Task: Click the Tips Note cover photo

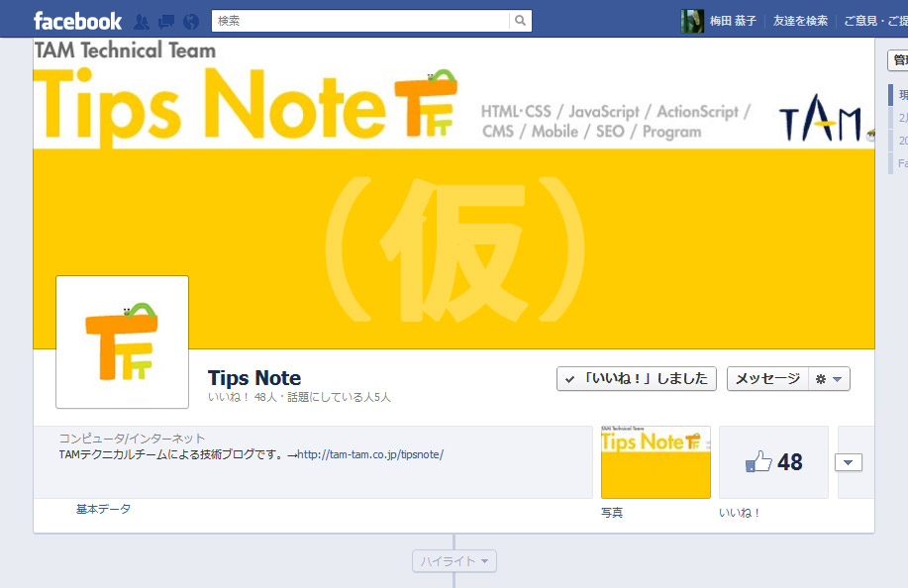Action: click(x=454, y=193)
